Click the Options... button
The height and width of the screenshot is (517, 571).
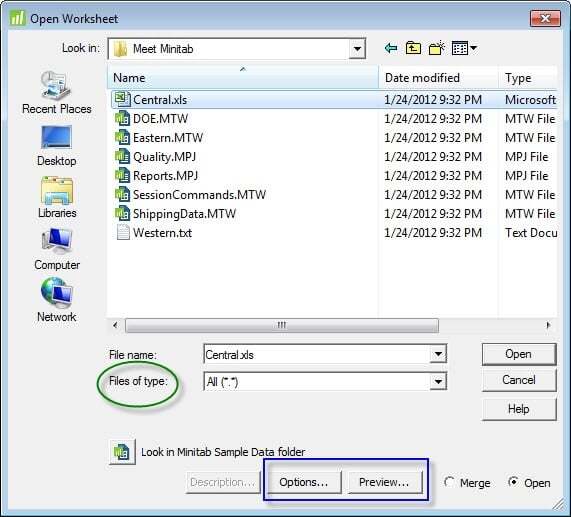[x=303, y=482]
